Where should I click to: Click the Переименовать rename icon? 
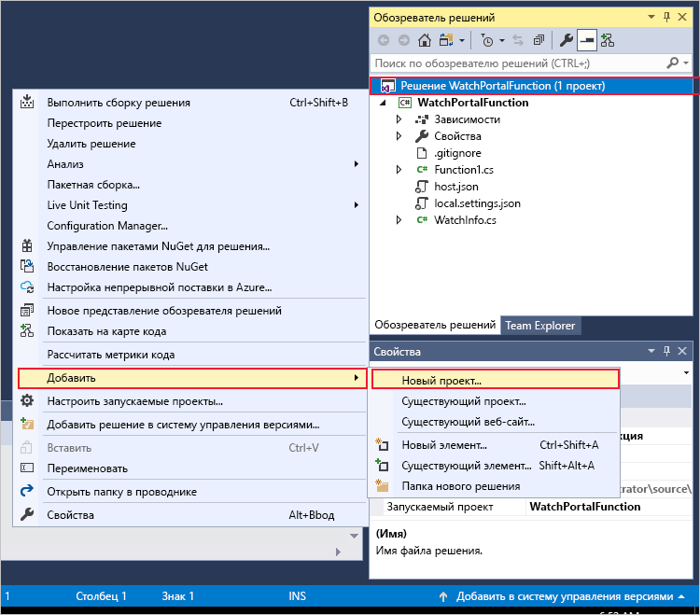tap(27, 468)
